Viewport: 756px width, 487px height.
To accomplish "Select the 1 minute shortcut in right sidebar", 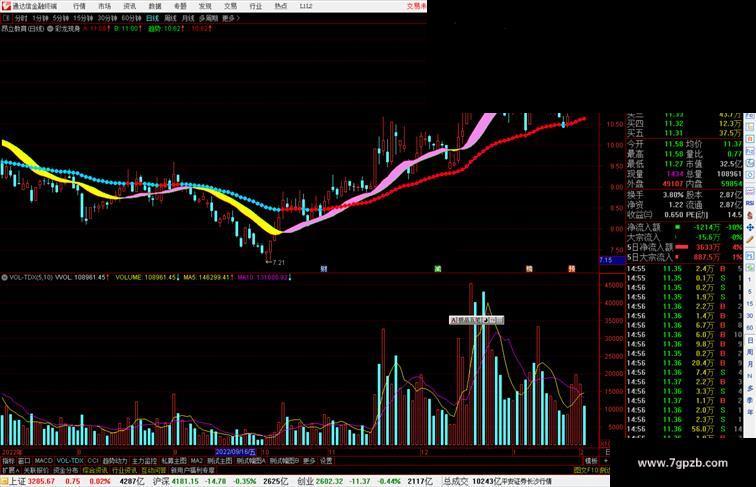I will point(750,281).
